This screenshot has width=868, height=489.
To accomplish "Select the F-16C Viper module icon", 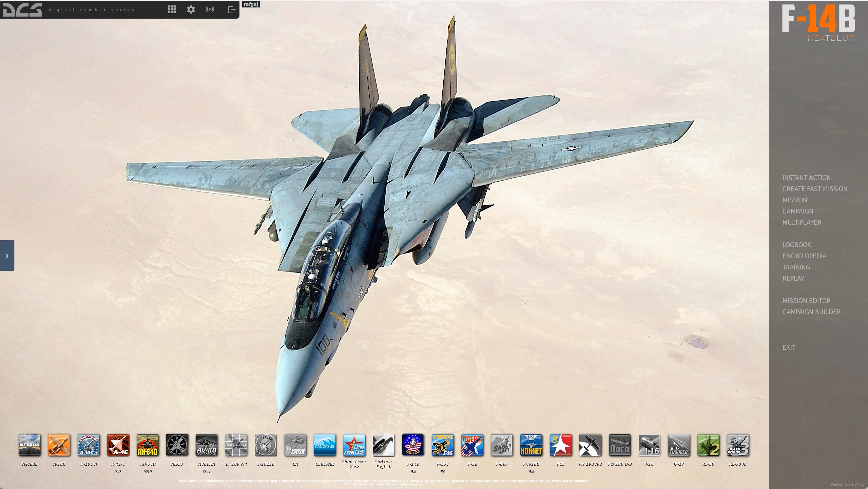I will (x=442, y=445).
